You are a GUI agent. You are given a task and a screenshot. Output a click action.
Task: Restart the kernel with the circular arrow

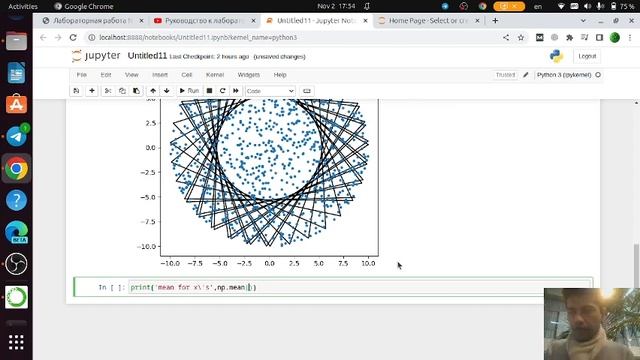(x=222, y=91)
